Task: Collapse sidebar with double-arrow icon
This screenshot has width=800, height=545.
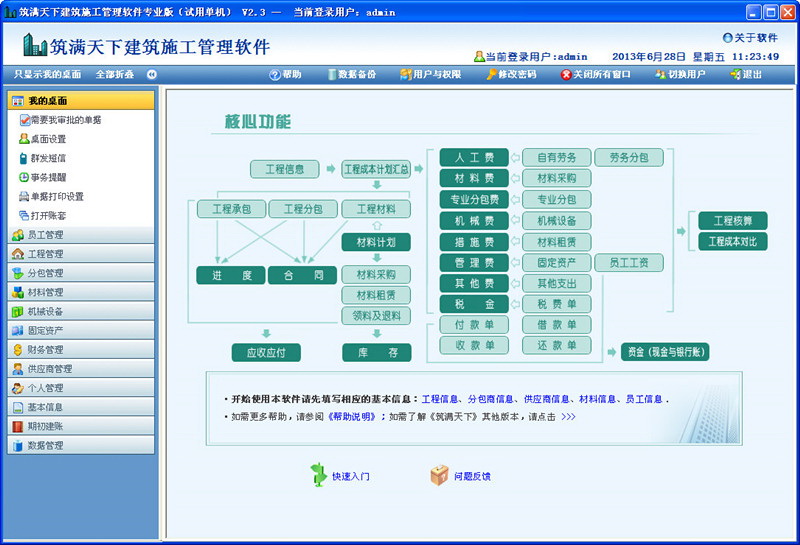Action: 152,75
